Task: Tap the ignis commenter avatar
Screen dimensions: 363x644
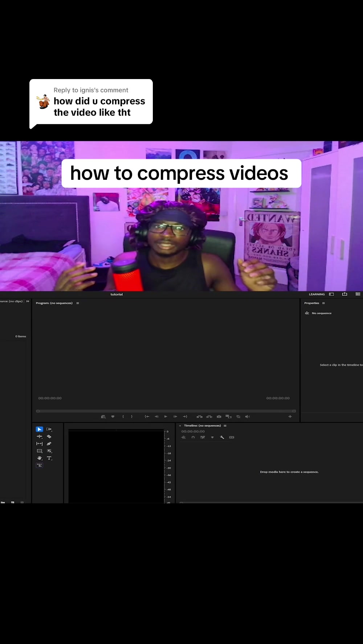Action: (x=44, y=102)
